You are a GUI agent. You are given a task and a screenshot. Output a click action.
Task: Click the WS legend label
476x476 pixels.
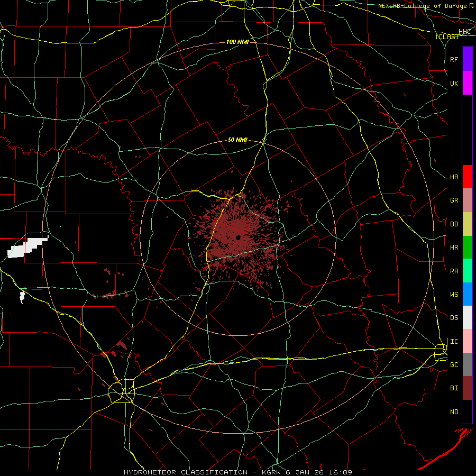[x=454, y=295]
